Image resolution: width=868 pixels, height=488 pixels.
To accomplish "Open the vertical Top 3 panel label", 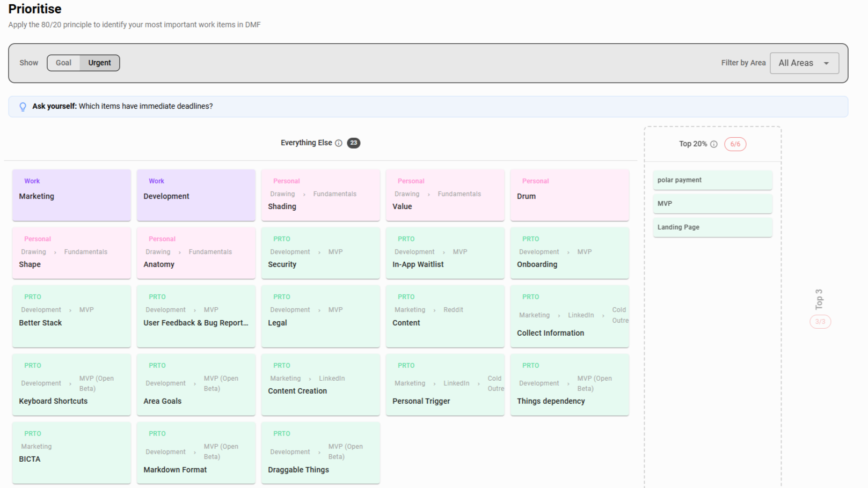I will click(x=819, y=299).
